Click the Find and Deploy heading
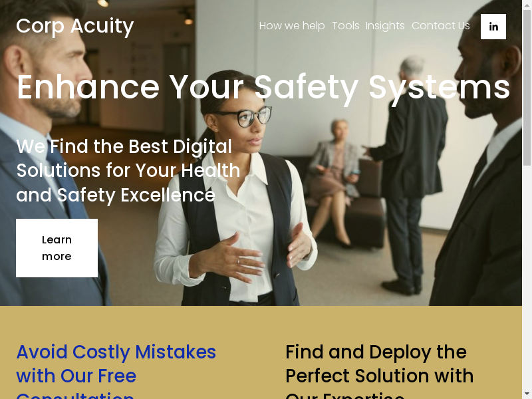The width and height of the screenshot is (532, 399). (x=379, y=370)
